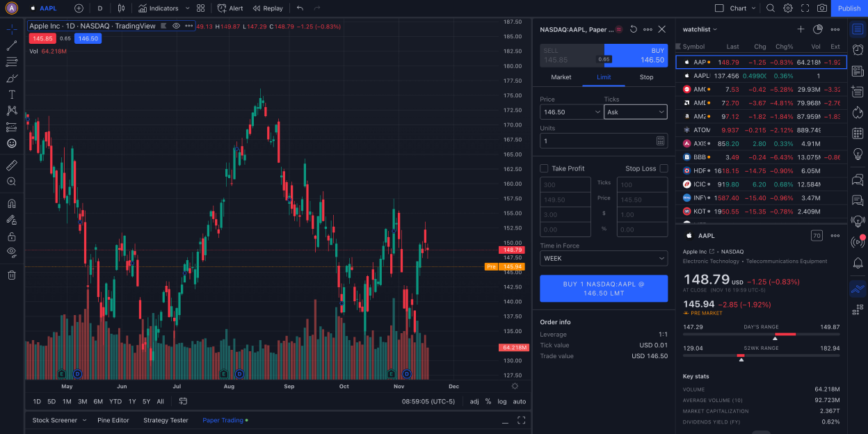The width and height of the screenshot is (868, 434).
Task: Open the Indicators dropdown menu
Action: (x=159, y=8)
